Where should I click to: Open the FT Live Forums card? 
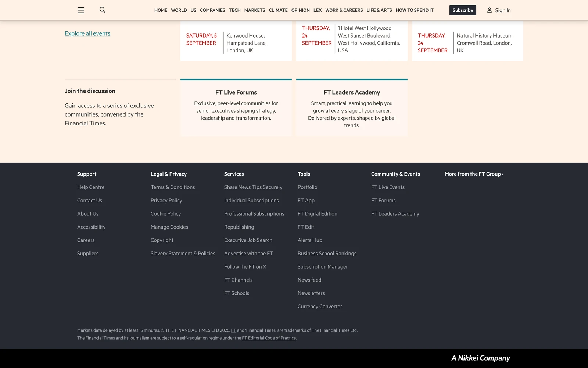pyautogui.click(x=236, y=107)
